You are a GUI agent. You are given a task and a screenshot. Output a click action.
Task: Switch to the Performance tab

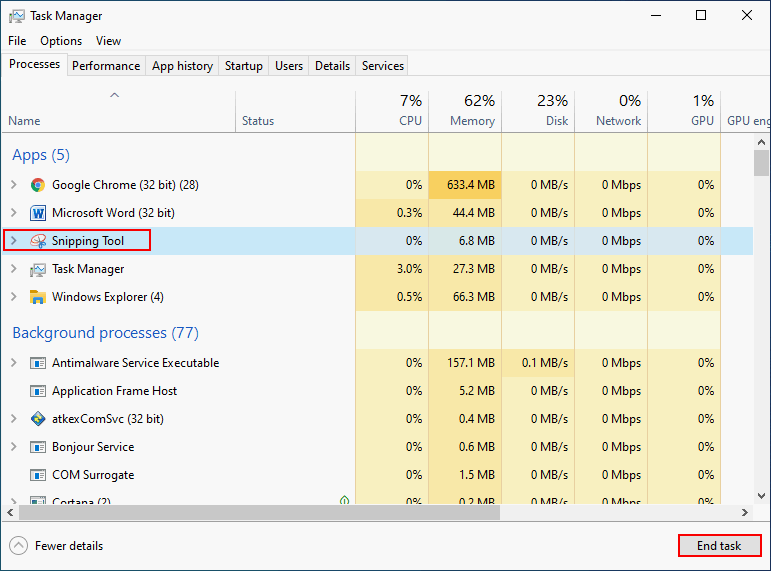pyautogui.click(x=106, y=66)
